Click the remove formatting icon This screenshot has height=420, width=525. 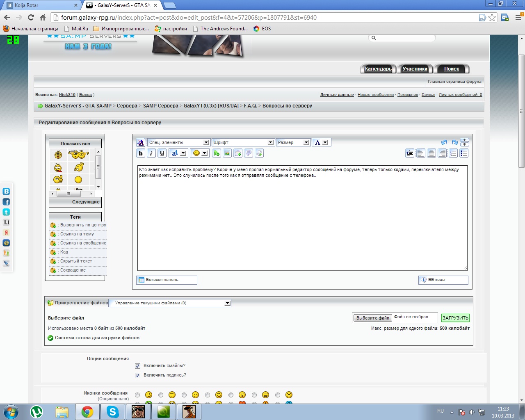click(x=141, y=142)
